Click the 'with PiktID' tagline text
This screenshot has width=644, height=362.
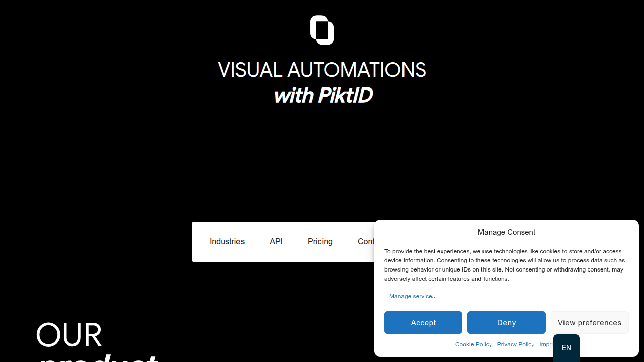(x=323, y=95)
